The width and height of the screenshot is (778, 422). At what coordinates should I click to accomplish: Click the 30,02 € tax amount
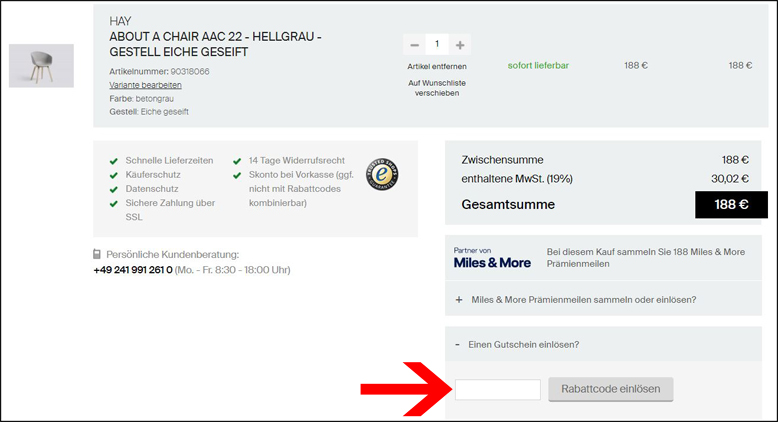730,179
